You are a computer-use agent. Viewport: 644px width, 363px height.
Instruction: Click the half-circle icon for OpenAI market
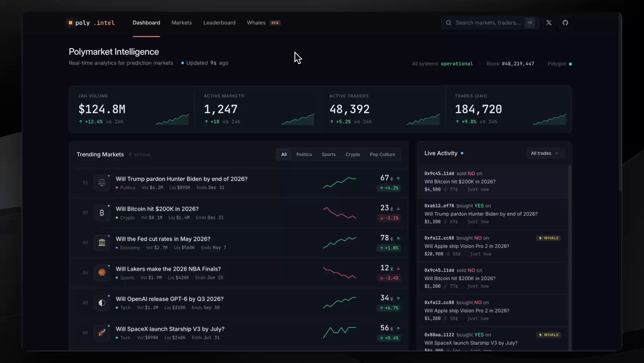[102, 302]
